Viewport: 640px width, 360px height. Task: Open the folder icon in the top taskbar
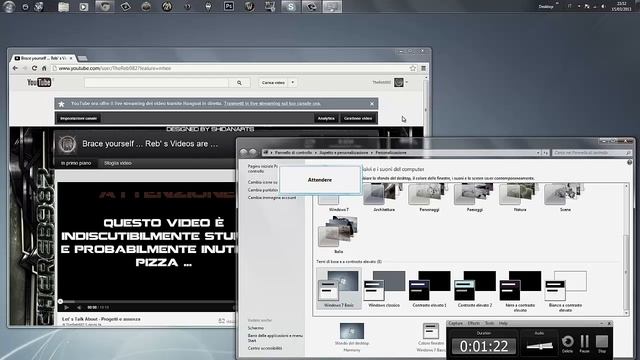click(63, 7)
